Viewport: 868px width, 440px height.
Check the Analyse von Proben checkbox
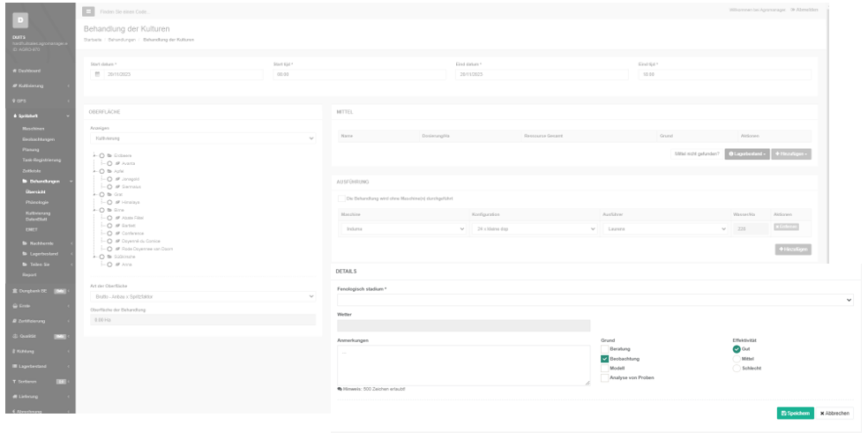click(604, 377)
